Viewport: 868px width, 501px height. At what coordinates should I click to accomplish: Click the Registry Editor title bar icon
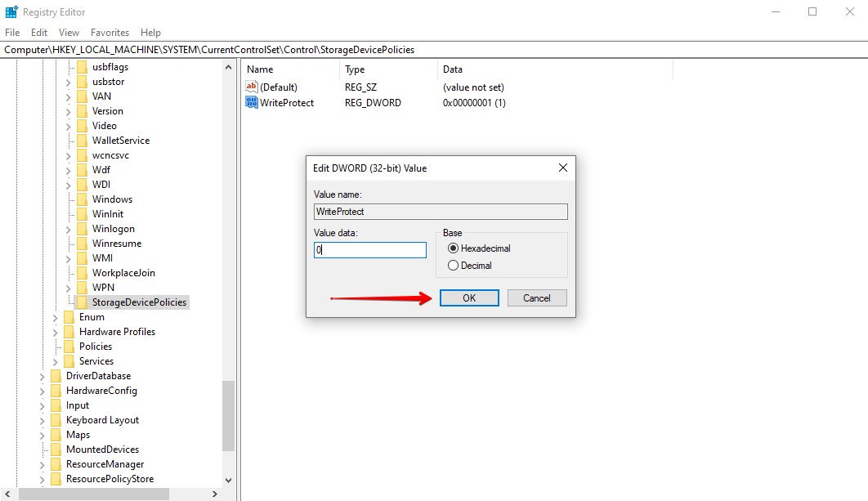coord(11,11)
